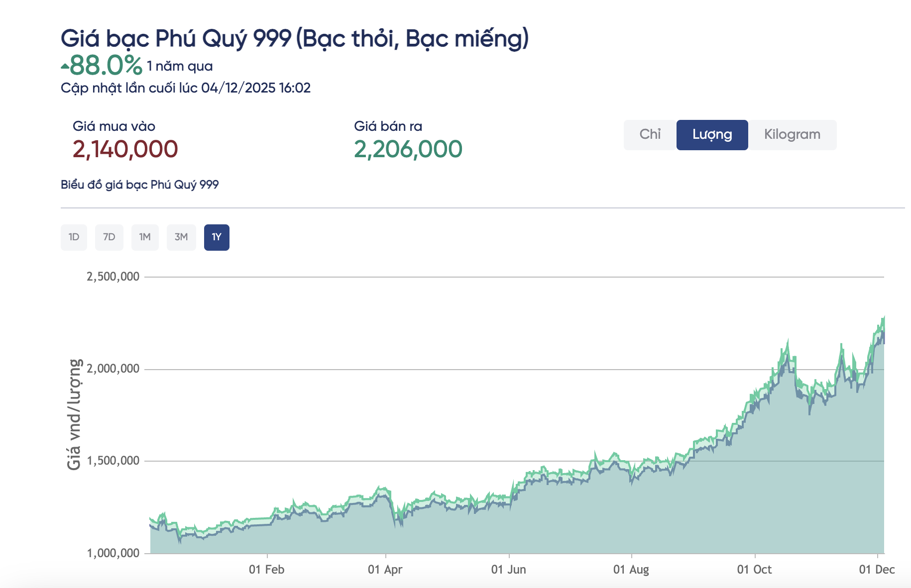
Task: Select the Lượng unit button
Action: [x=712, y=135]
